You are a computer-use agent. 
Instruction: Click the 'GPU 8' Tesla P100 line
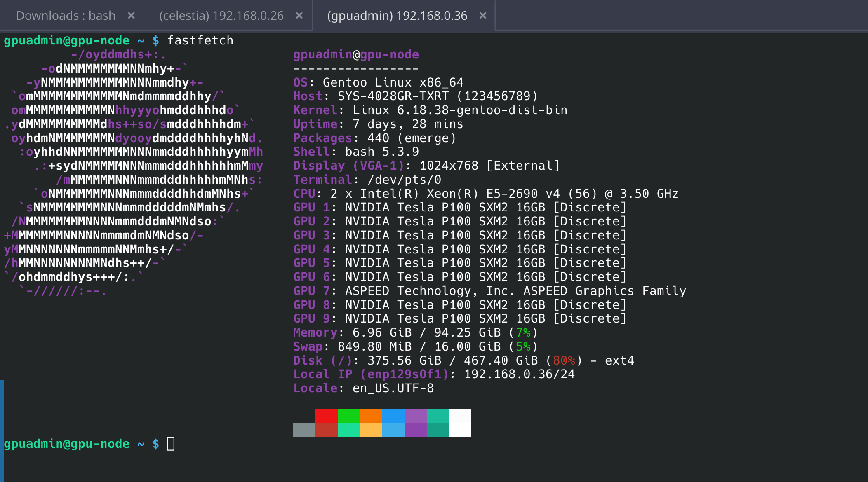tap(460, 305)
